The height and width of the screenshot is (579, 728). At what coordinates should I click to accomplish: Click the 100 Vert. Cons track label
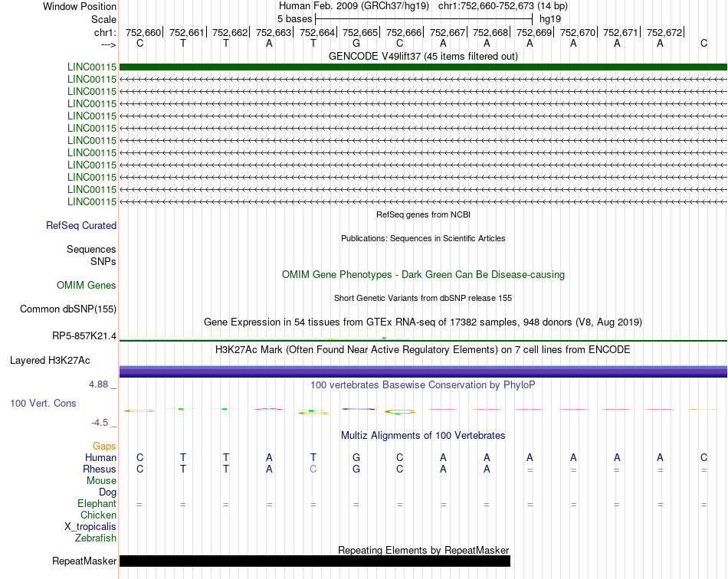click(43, 403)
